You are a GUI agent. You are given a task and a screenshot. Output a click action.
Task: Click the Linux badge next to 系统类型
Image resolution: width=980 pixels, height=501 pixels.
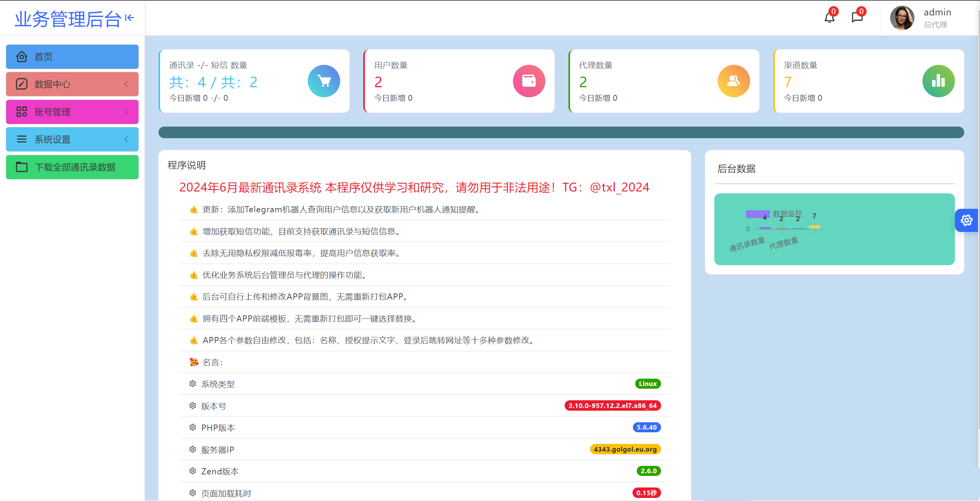pyautogui.click(x=648, y=383)
